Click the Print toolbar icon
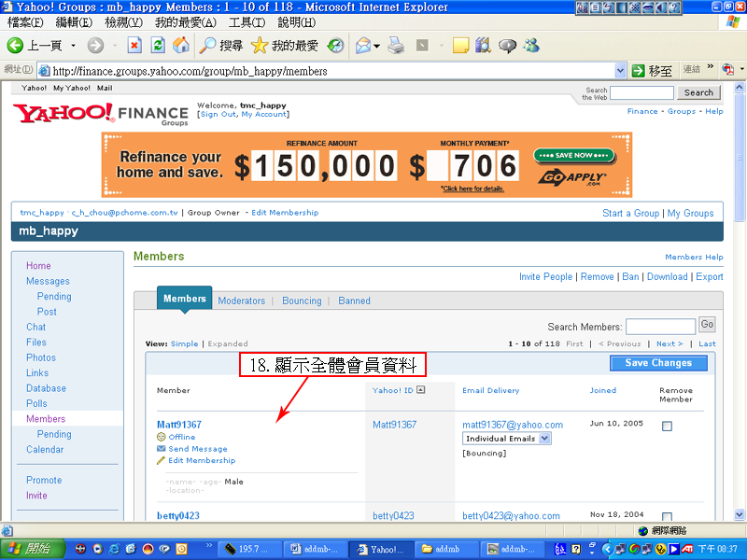747x560 pixels. click(396, 46)
